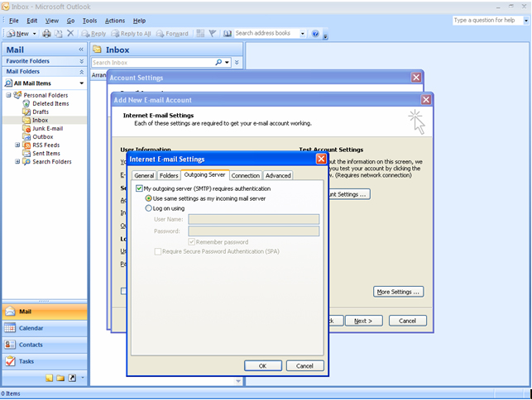Open the New item dropdown arrow
The image size is (532, 400).
(34, 34)
